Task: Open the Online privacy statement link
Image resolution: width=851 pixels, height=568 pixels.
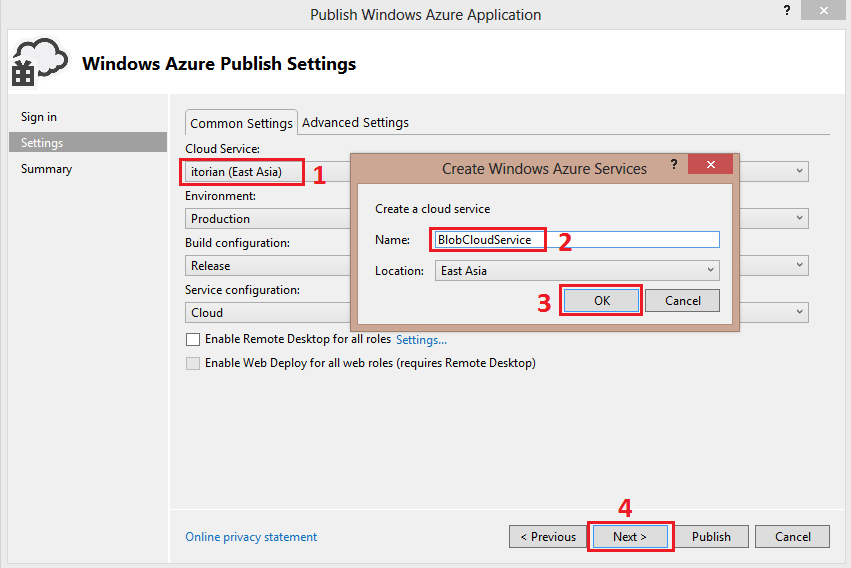Action: click(251, 537)
